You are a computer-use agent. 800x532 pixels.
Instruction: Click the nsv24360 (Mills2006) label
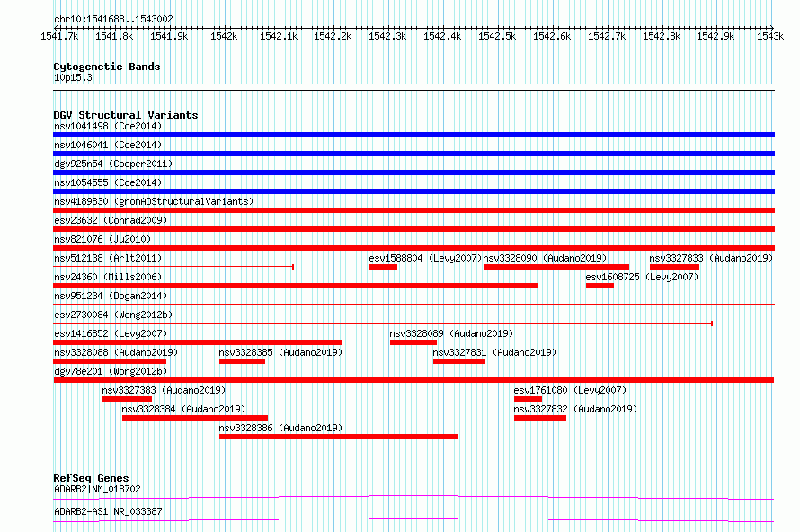coord(108,277)
